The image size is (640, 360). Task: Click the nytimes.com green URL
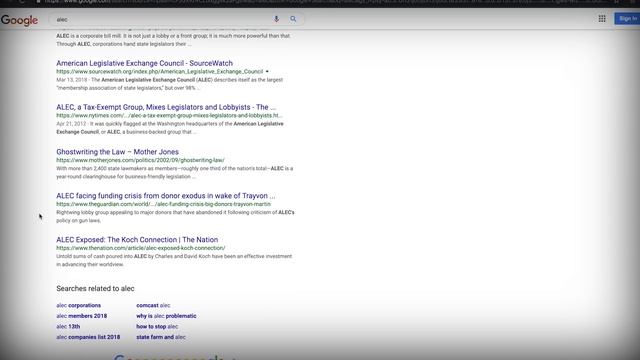tap(169, 116)
